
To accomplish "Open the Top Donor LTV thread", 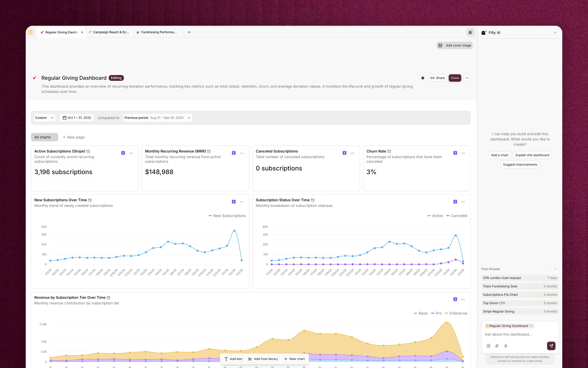I will (x=520, y=303).
